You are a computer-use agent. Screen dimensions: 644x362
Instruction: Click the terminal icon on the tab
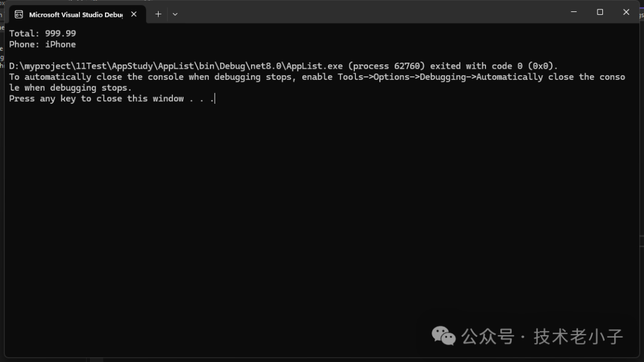[19, 14]
